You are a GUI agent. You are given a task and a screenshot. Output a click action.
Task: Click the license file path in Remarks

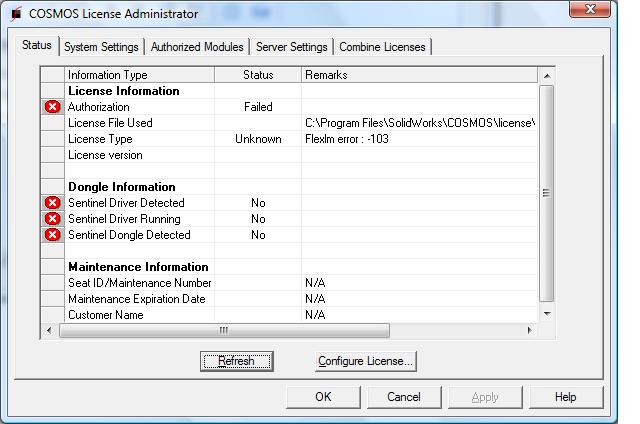[x=420, y=123]
